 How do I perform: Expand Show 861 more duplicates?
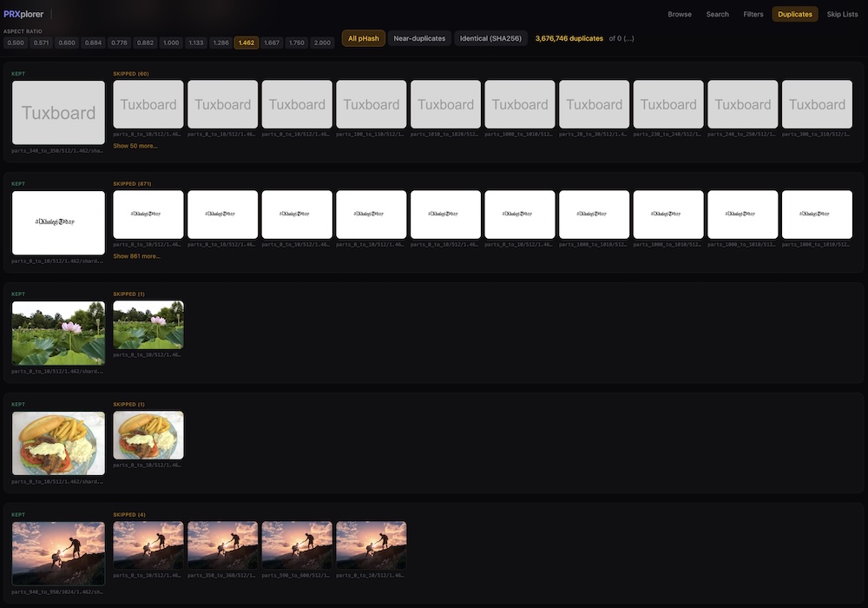tap(137, 256)
